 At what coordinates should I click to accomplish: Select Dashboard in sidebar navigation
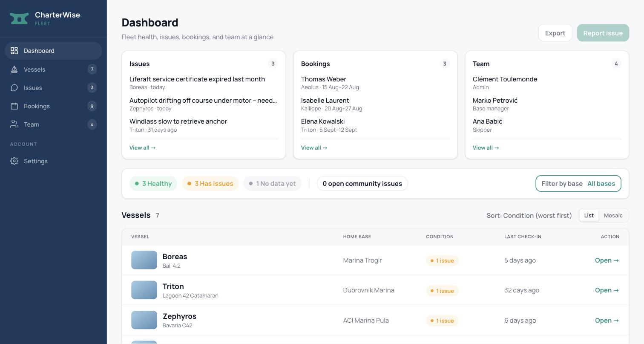[53, 51]
